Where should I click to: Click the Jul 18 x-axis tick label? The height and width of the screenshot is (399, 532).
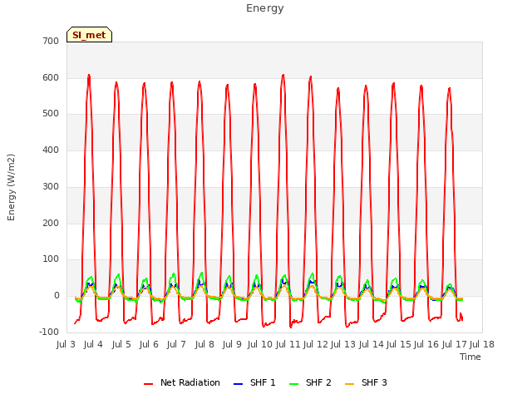coord(482,344)
